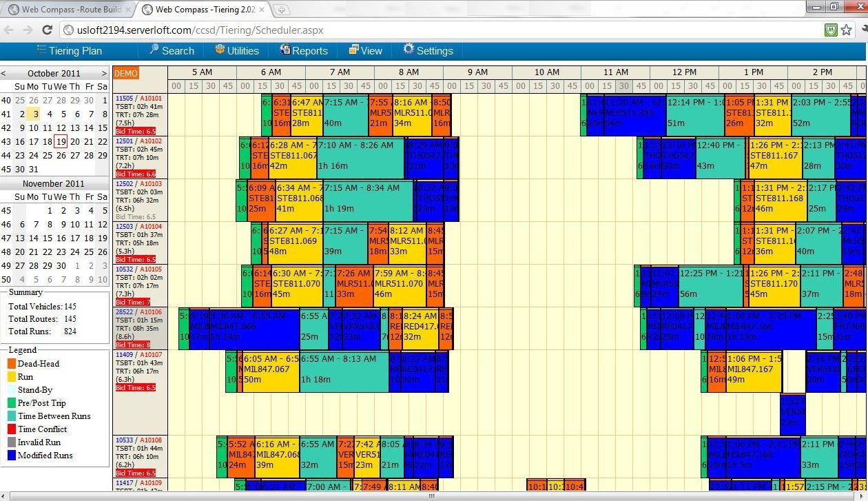Click the Settings gear icon
The image size is (868, 501).
(409, 50)
